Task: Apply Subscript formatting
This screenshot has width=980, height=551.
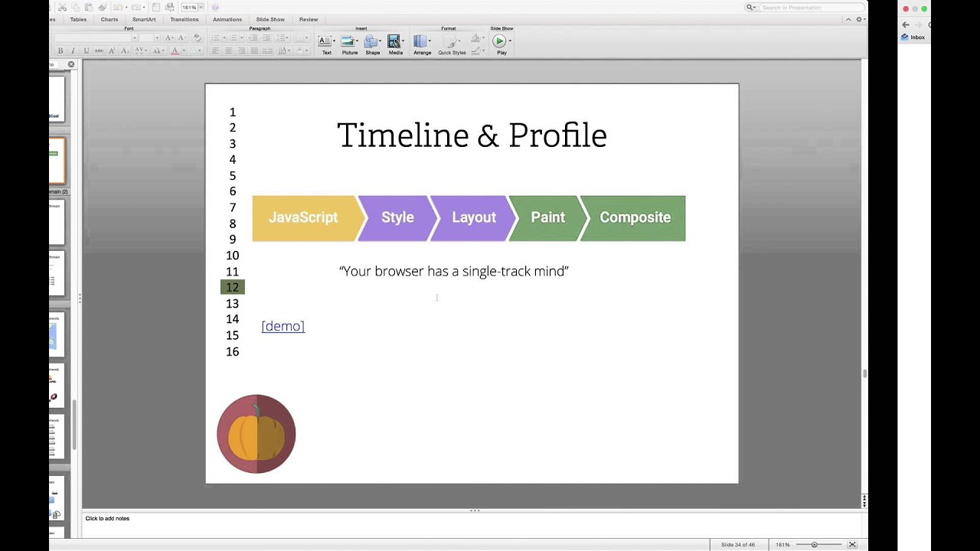Action: coord(125,51)
